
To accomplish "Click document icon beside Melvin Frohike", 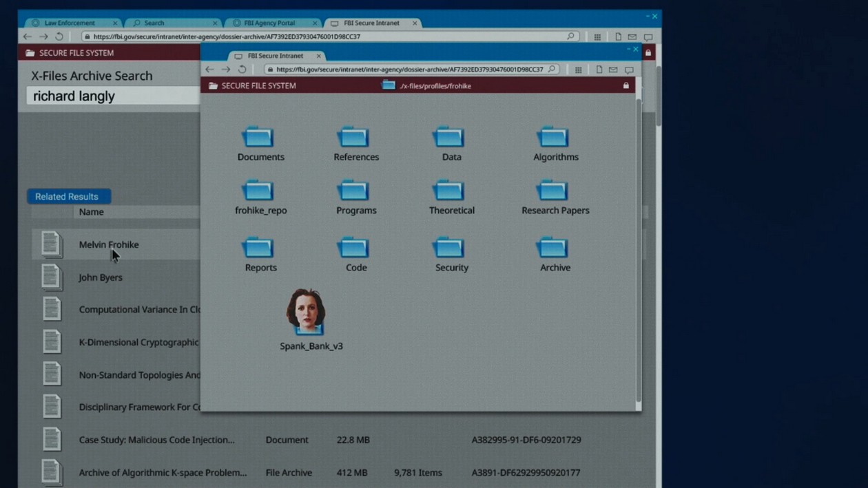I will pos(52,244).
